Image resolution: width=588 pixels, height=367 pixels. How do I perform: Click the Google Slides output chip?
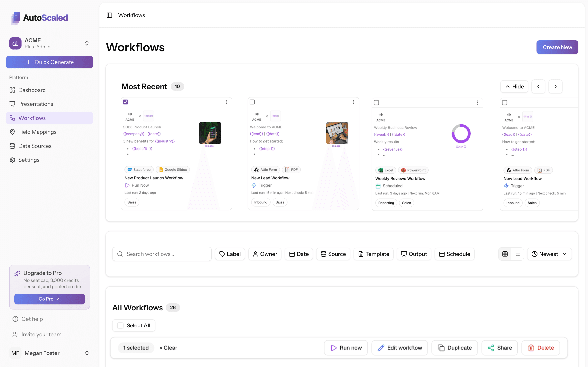[x=173, y=170]
